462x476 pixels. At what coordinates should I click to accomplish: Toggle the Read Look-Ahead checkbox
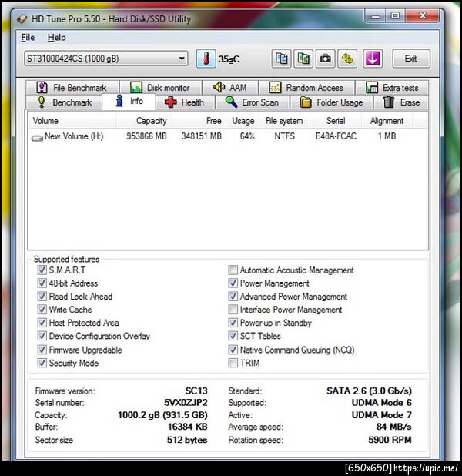click(42, 297)
